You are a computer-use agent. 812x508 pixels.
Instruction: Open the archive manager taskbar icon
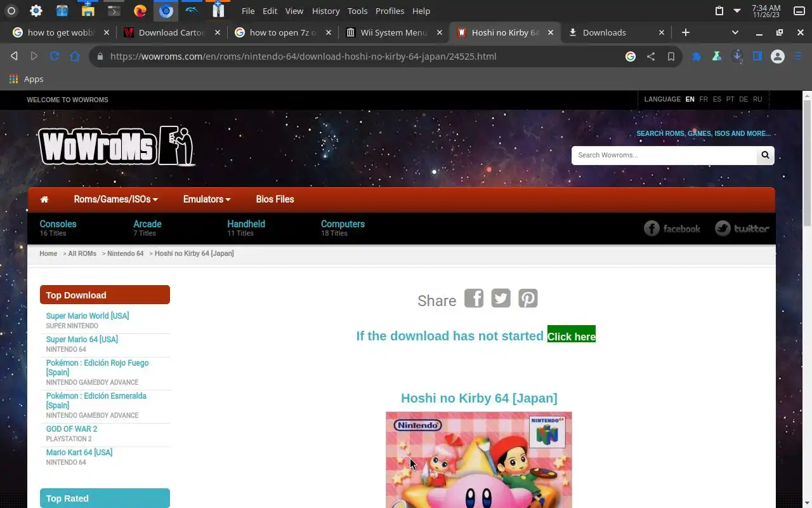click(x=218, y=11)
